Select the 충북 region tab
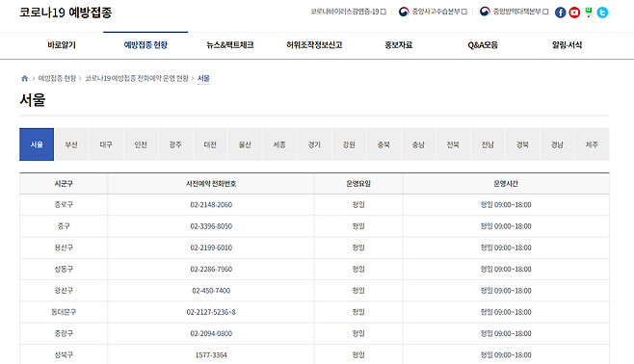 (x=383, y=144)
